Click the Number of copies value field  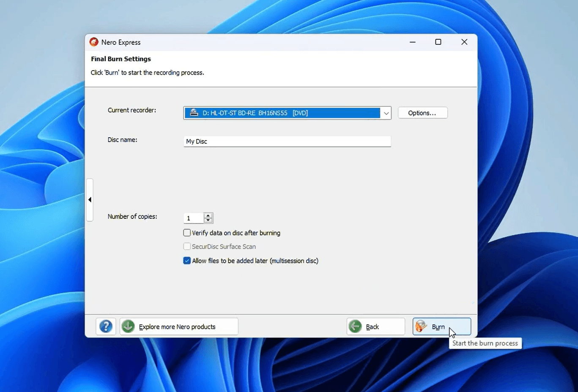click(194, 218)
